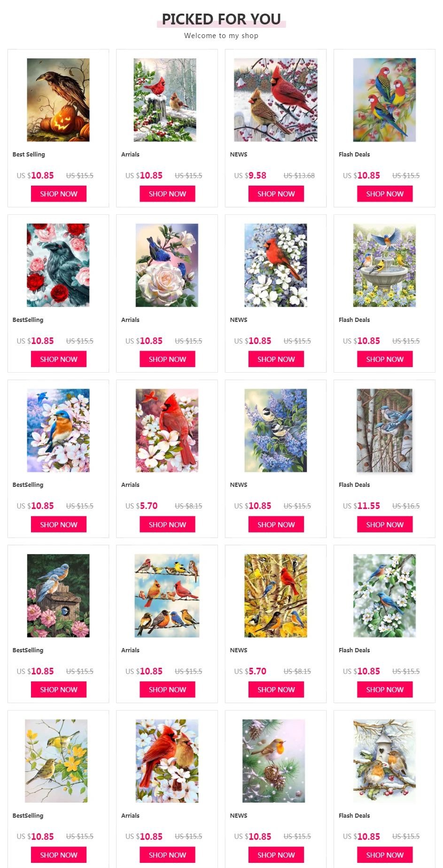Click the US $5.70 price in the fourth row
Image resolution: width=443 pixels, height=868 pixels.
click(250, 672)
